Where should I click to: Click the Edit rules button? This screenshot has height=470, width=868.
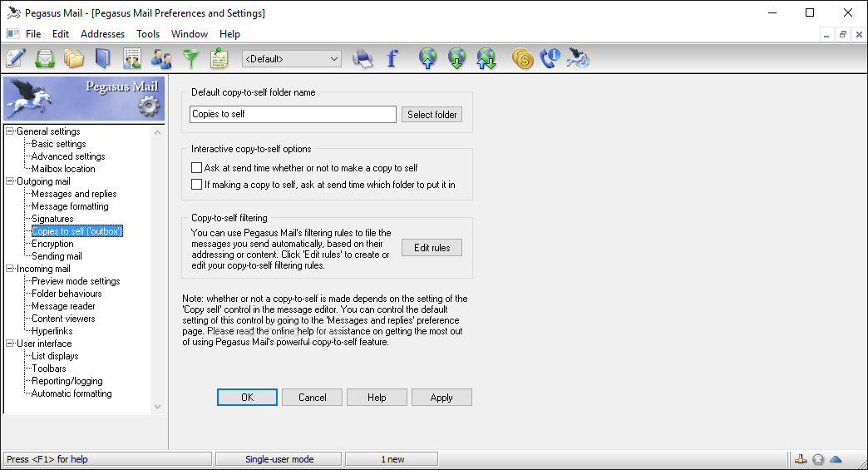432,247
